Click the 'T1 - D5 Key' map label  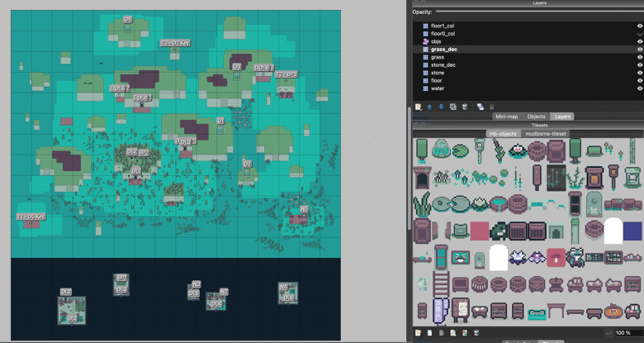(x=31, y=217)
